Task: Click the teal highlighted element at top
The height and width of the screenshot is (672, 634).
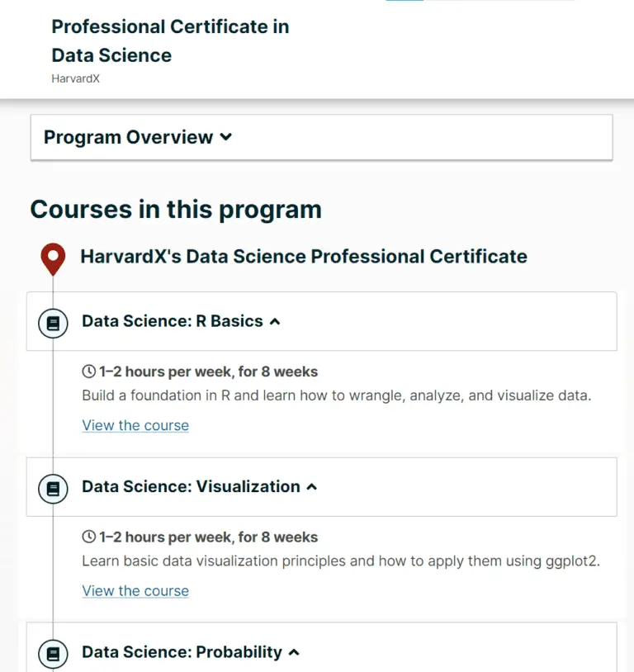Action: click(404, 3)
